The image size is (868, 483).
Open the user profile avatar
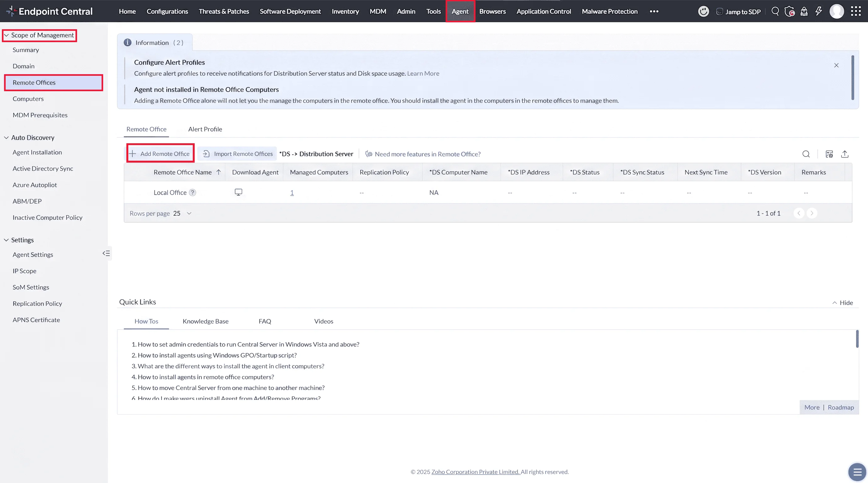pos(836,11)
